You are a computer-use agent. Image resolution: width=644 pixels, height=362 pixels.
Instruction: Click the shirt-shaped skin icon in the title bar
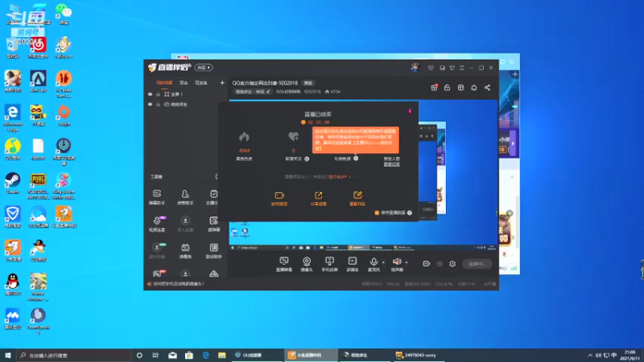coord(452,68)
